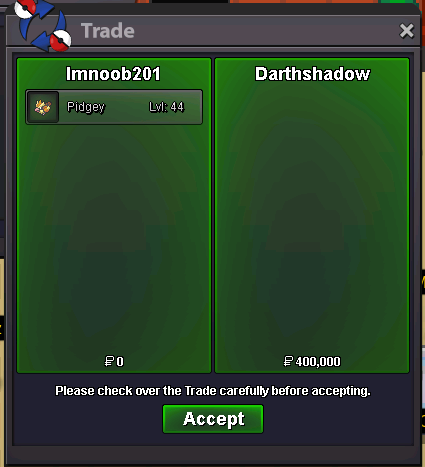Click the empty area in Darthshadow's offer panel
The width and height of the screenshot is (425, 467).
[x=312, y=220]
